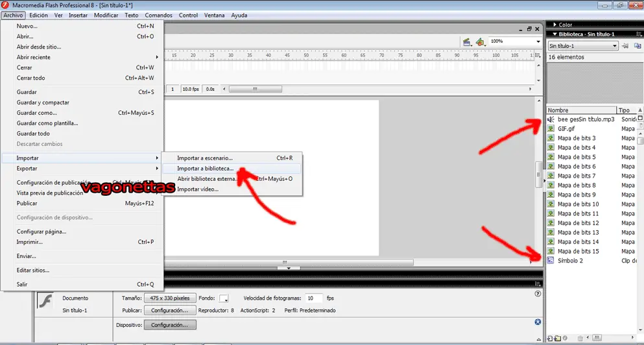Screen dimensions: 644x345
Task: Choose Importar vídeo
Action: coord(232,189)
